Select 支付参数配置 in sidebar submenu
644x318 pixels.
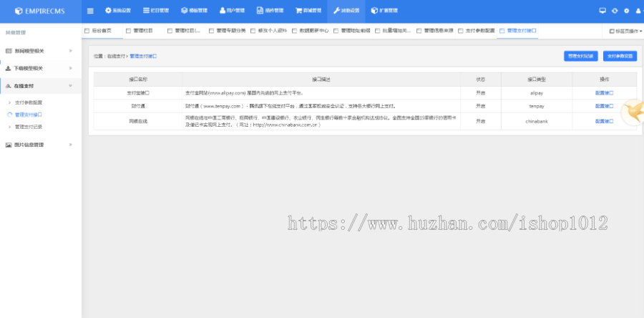point(29,102)
